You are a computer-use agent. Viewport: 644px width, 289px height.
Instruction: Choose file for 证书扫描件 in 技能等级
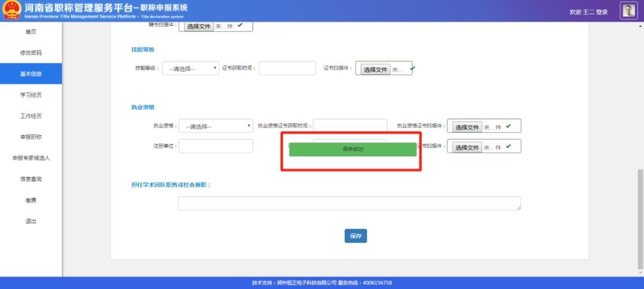[x=376, y=70]
